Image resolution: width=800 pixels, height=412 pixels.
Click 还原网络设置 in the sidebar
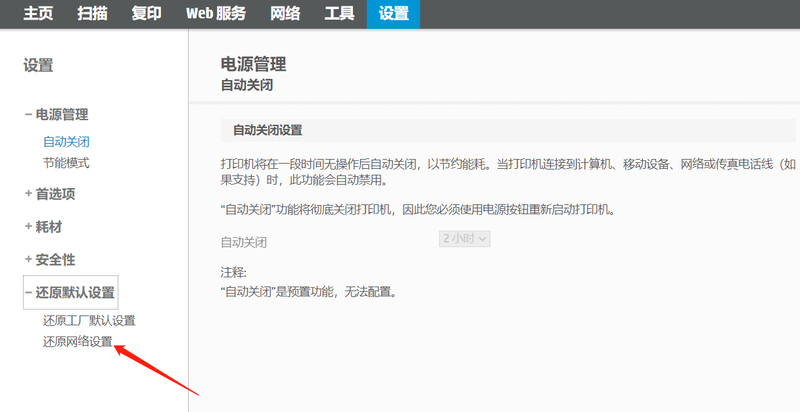pos(77,342)
